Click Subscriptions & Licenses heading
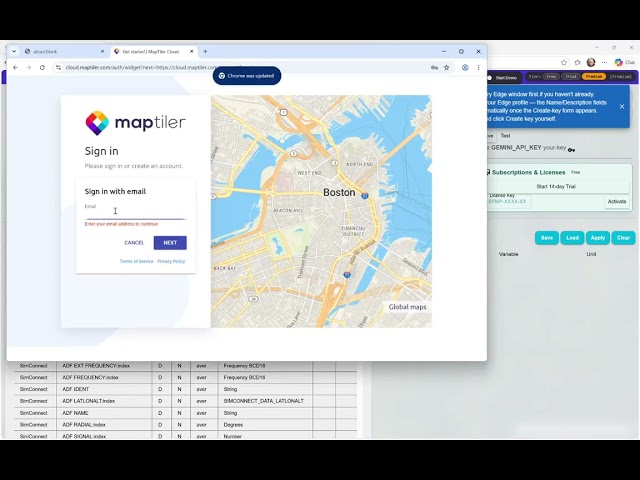The width and height of the screenshot is (640, 480). coord(528,173)
